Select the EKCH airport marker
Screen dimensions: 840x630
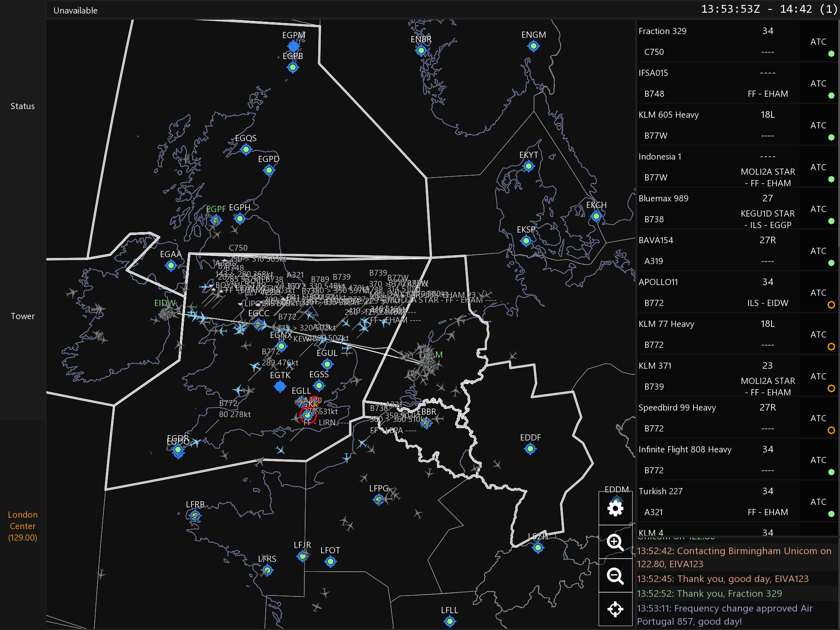[x=596, y=216]
